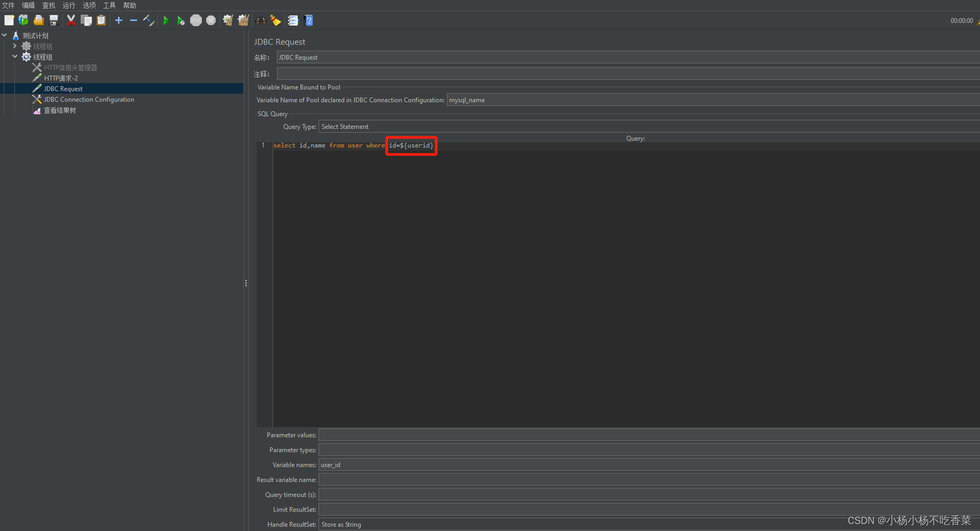Click the Parameter values field
Viewport: 980px width, 531px height.
(x=649, y=435)
